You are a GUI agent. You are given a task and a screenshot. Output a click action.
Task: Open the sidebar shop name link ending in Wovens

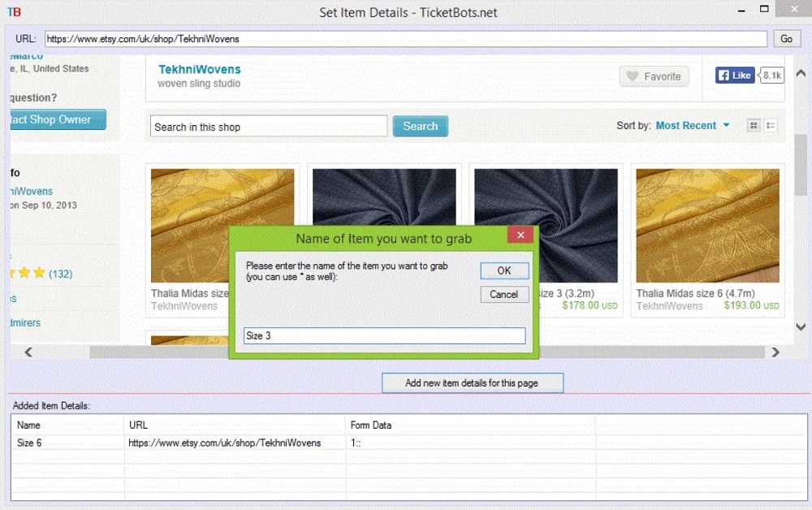coord(32,192)
